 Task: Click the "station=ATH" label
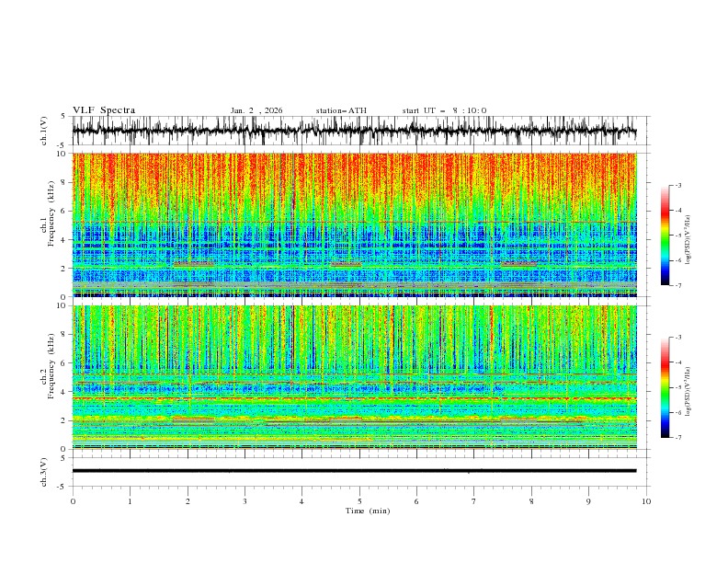tap(341, 110)
